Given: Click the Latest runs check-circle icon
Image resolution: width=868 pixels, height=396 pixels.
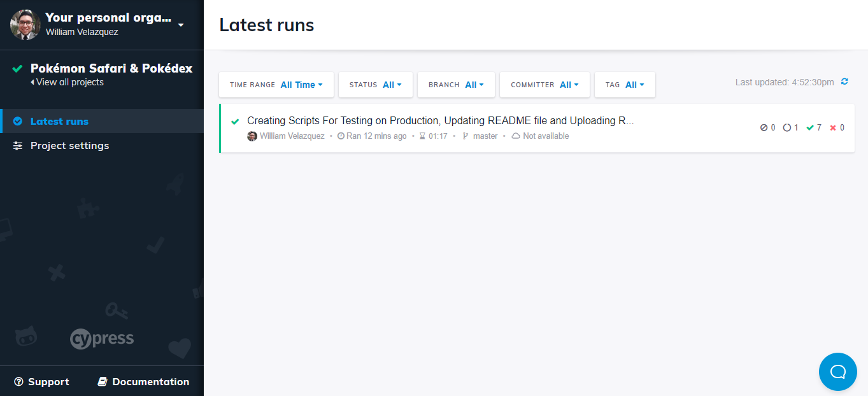Looking at the screenshot, I should coord(18,121).
